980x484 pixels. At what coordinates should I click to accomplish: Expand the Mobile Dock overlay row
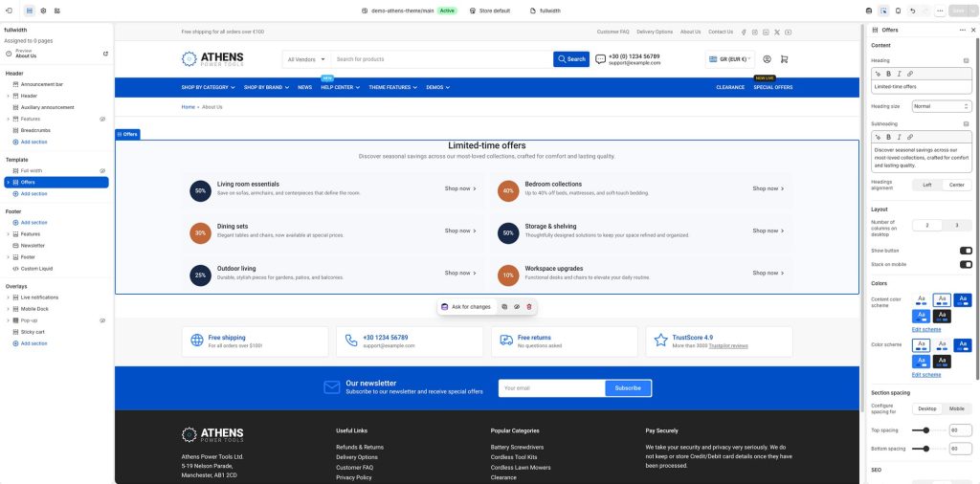(x=8, y=309)
